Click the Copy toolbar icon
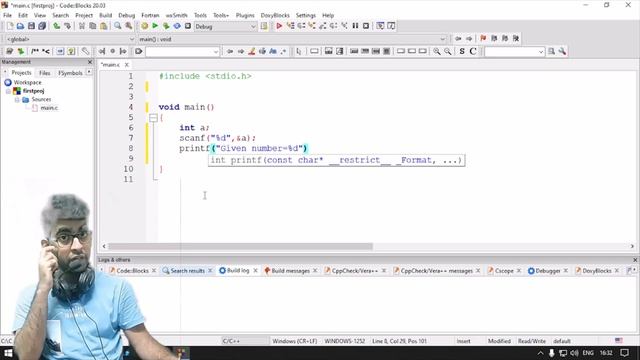This screenshot has height=360, width=640. click(92, 26)
